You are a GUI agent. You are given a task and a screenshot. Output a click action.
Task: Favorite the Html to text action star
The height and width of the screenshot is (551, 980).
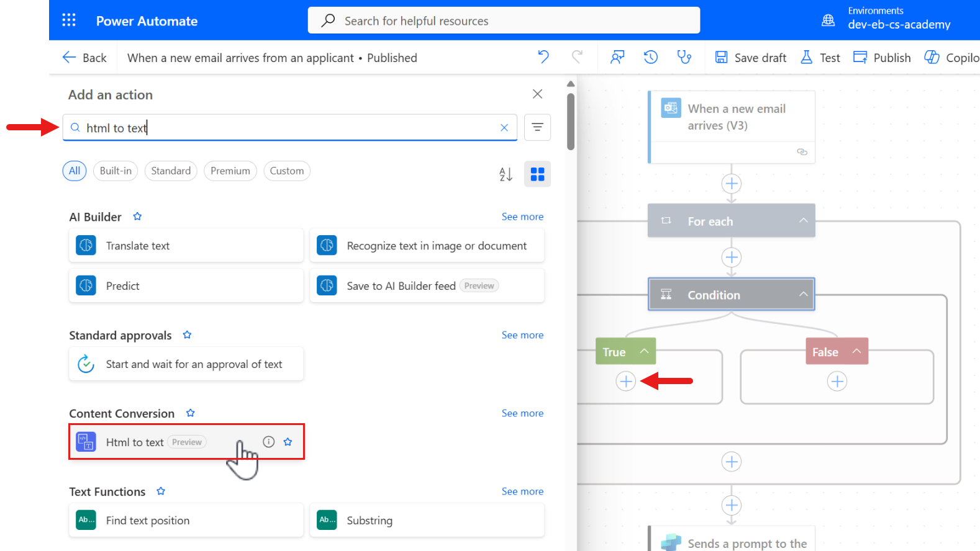pos(288,442)
